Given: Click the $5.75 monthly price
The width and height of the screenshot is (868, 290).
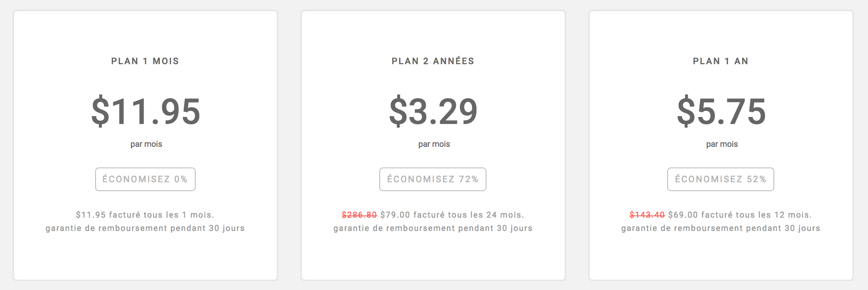Looking at the screenshot, I should [721, 111].
